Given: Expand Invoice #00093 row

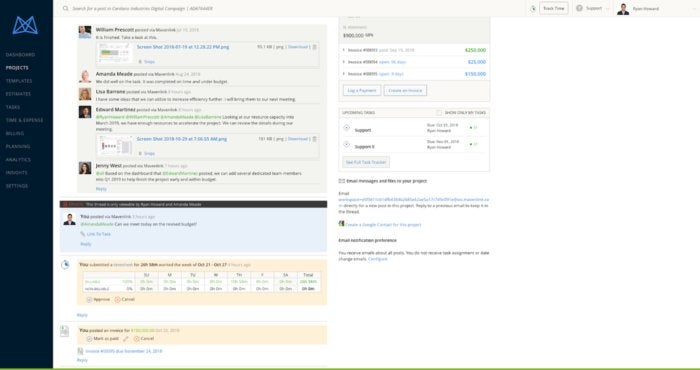Looking at the screenshot, I should (x=344, y=50).
